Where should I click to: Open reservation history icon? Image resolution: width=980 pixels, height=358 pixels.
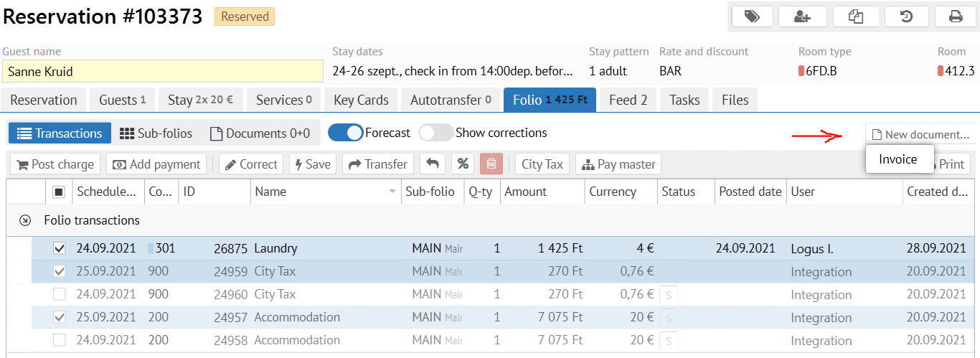[x=906, y=17]
